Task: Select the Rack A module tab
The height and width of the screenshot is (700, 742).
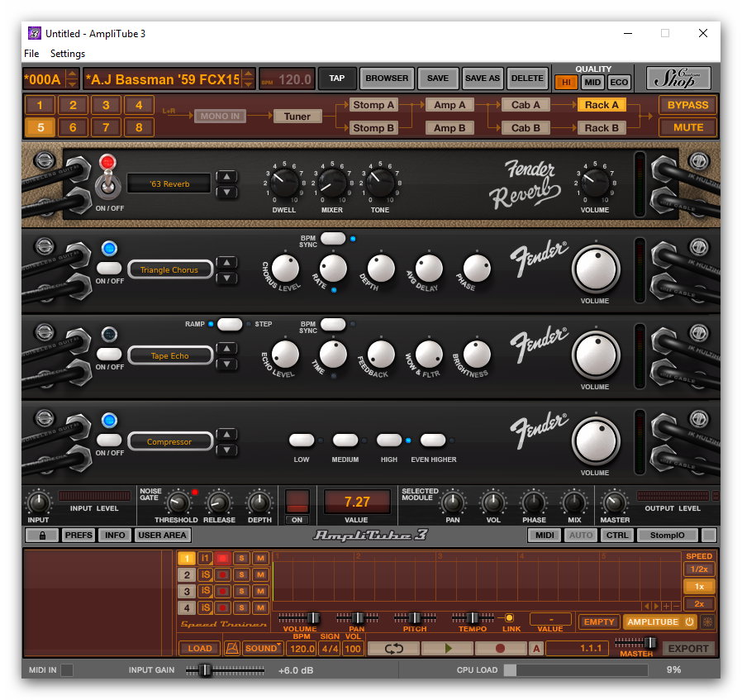Action: pyautogui.click(x=602, y=105)
